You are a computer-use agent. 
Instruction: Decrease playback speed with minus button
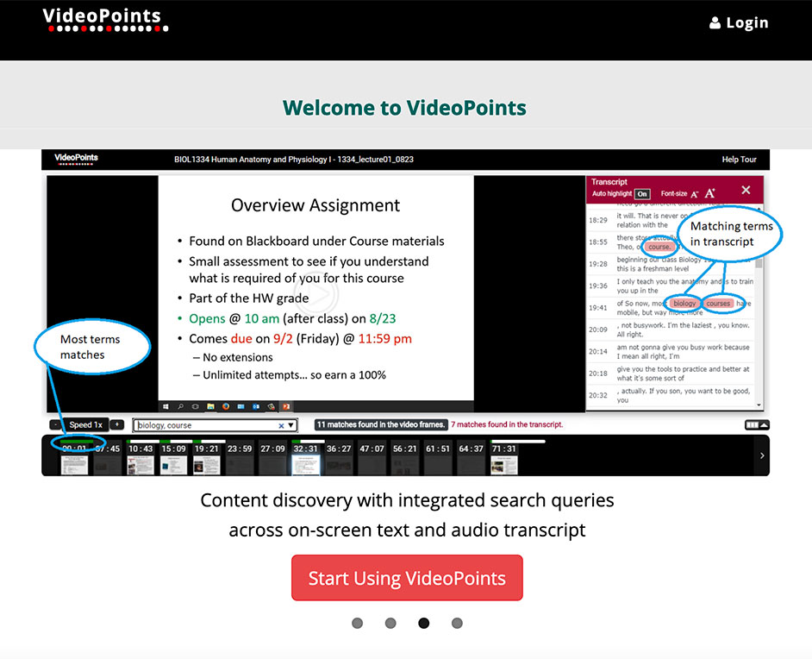click(55, 425)
